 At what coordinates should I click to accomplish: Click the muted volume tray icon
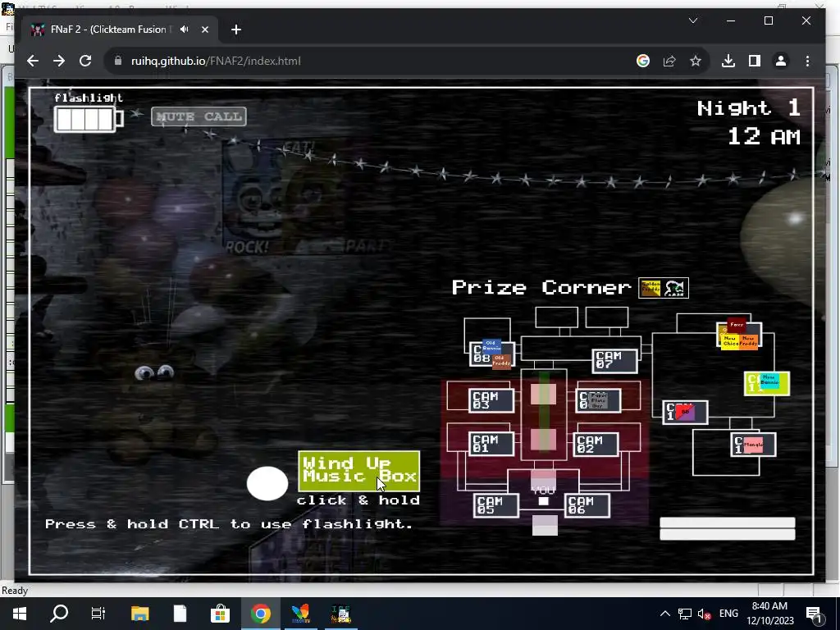point(705,614)
